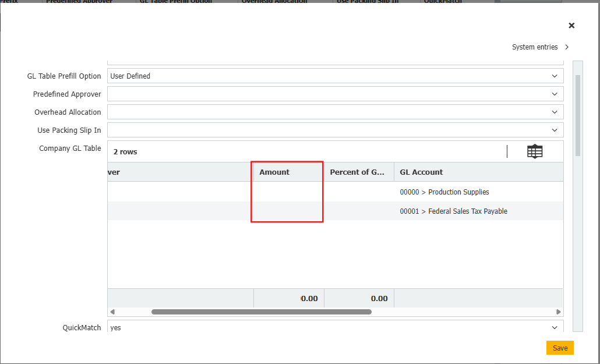
Task: Click the dialog's vertical scrollbar
Action: point(578,116)
